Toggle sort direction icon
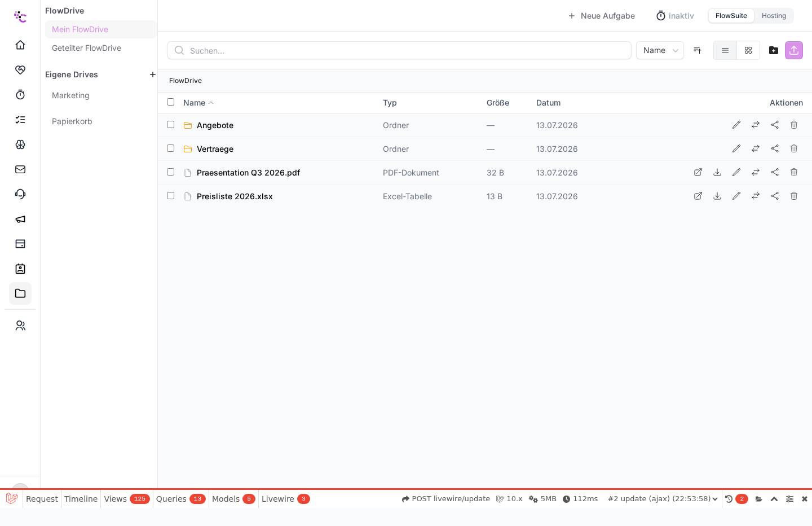Screen dimensions: 812x526 pyautogui.click(x=698, y=50)
